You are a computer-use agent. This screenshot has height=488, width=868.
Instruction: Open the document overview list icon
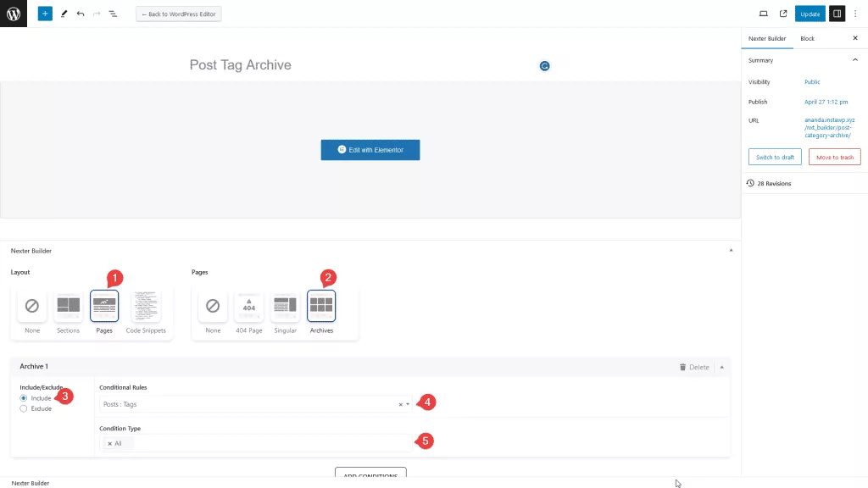[113, 14]
